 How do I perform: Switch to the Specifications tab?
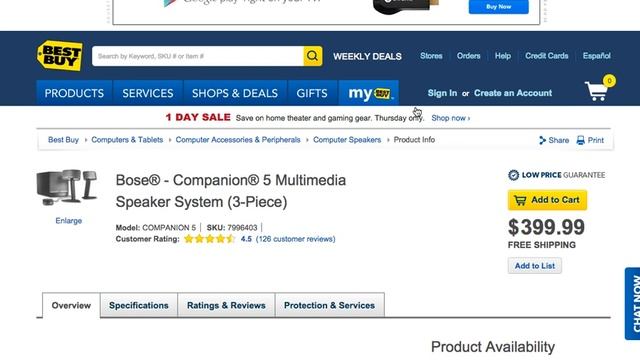[x=139, y=305]
